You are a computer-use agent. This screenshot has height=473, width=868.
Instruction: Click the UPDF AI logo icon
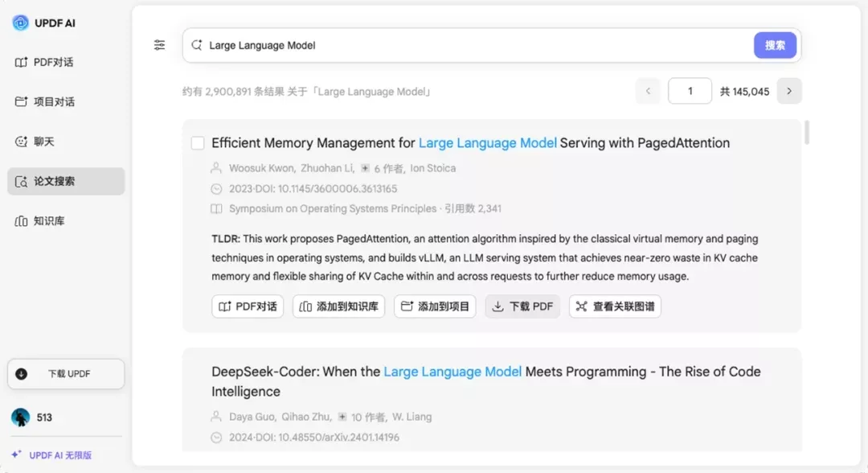click(20, 23)
